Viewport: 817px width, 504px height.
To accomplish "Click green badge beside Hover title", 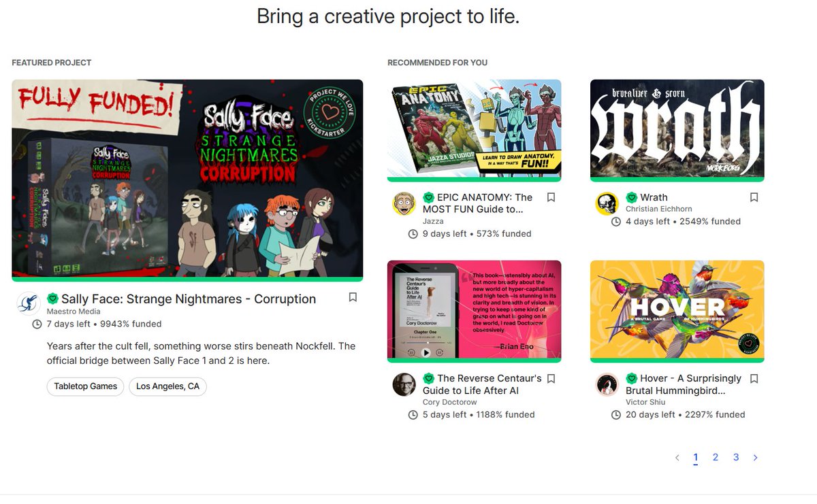I will (x=631, y=378).
